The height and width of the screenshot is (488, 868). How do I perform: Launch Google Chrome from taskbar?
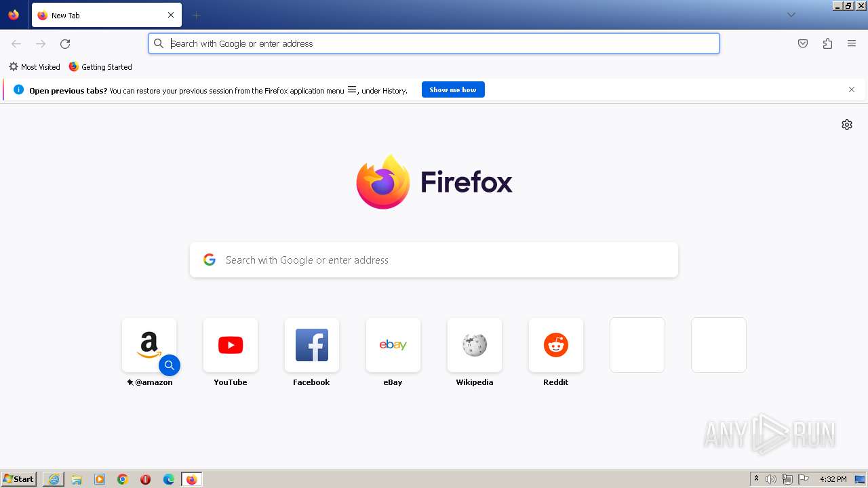(123, 479)
